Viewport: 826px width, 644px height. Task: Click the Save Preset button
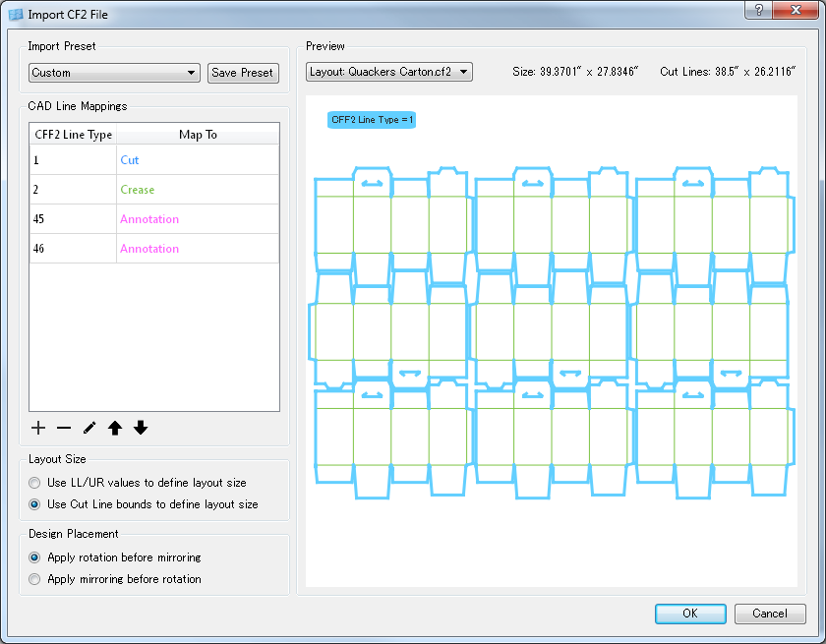243,73
